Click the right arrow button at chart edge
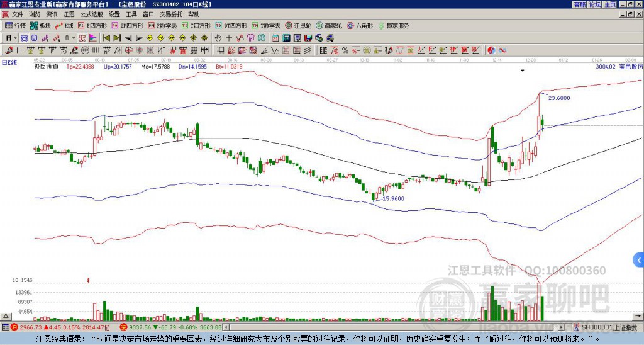Viewport: 644px width, 345px height. point(639,316)
